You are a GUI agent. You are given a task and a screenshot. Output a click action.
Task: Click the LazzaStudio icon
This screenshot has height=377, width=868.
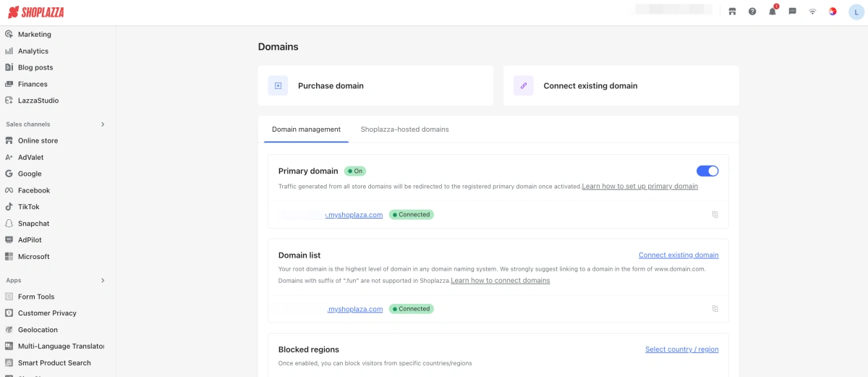tap(9, 101)
